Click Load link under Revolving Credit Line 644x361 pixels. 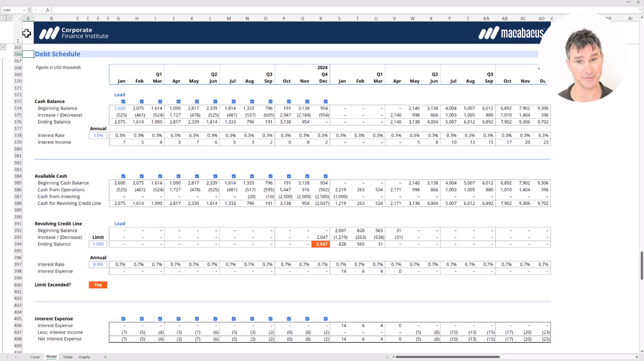119,223
